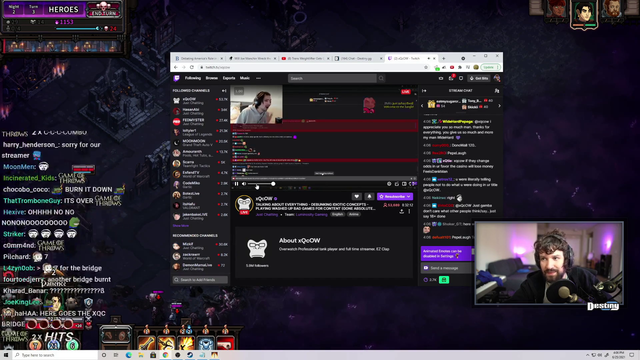
Task: Go to next gift leaderboard entry
Action: pyautogui.click(x=499, y=106)
